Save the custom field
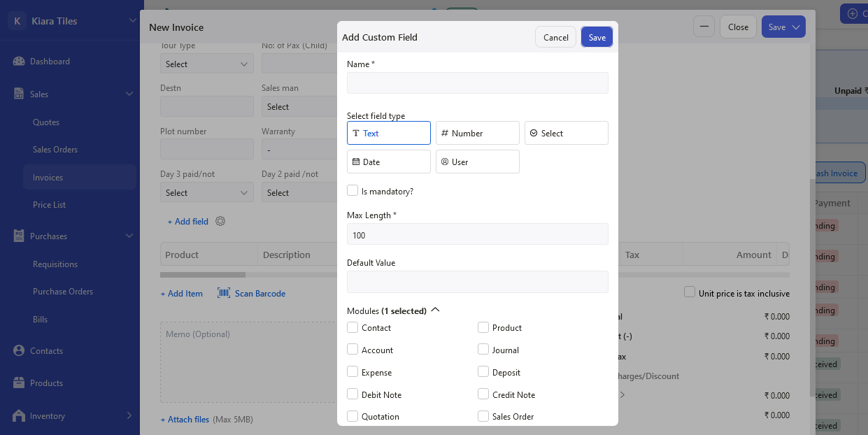Viewport: 868px width, 435px height. 597,37
